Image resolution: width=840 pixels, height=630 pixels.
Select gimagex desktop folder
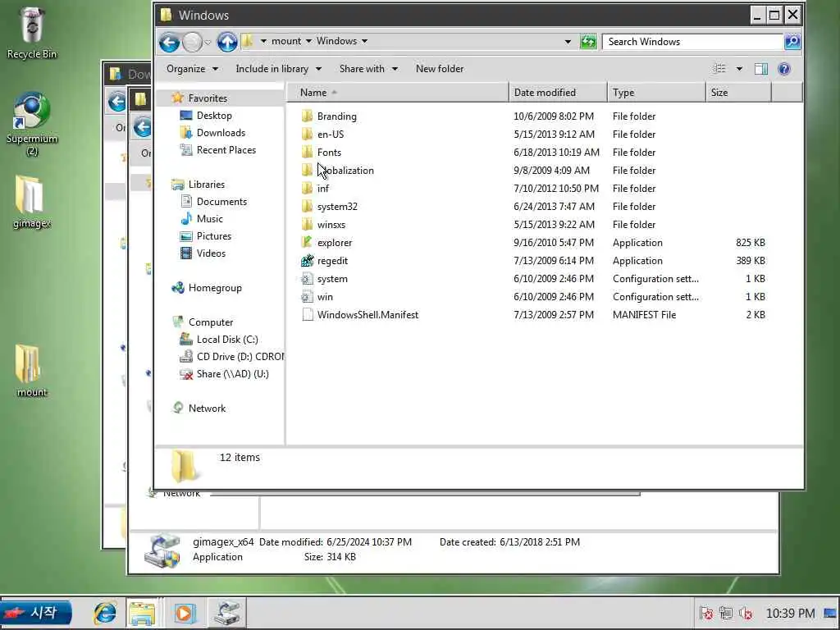point(32,202)
